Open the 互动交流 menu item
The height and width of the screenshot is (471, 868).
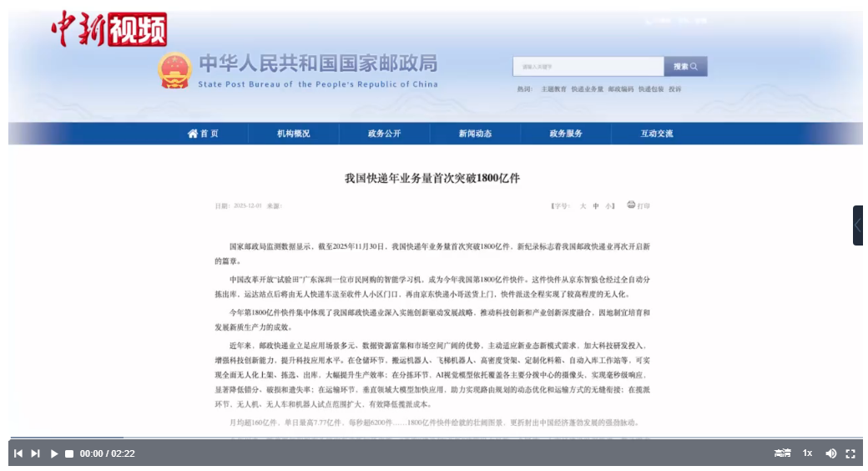tap(657, 133)
